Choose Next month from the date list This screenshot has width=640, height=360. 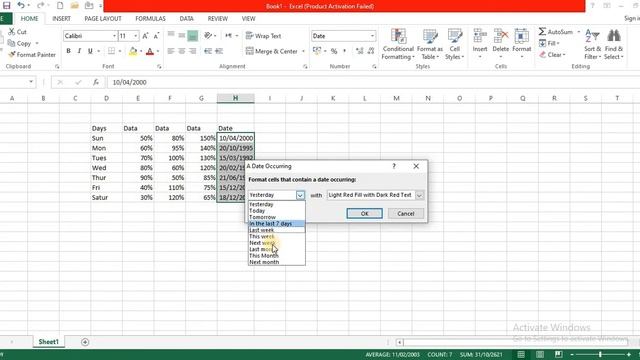pos(277,262)
